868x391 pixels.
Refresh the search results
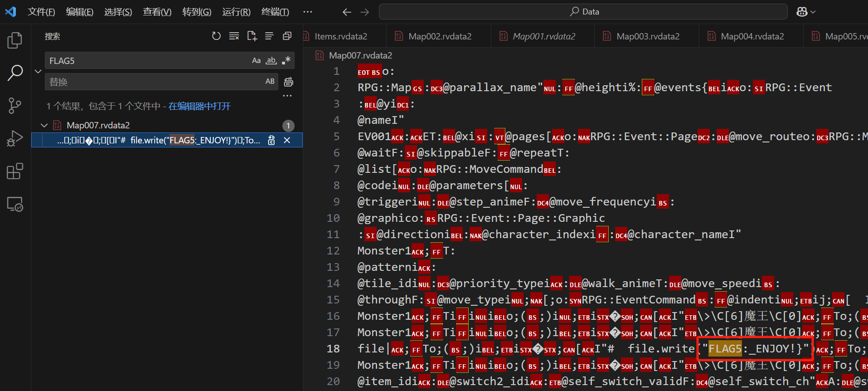216,36
